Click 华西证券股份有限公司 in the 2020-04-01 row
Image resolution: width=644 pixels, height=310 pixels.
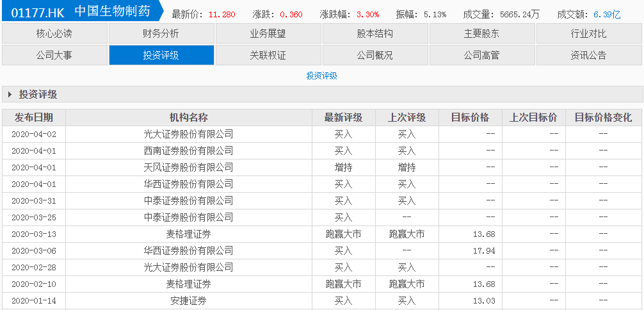pyautogui.click(x=188, y=184)
